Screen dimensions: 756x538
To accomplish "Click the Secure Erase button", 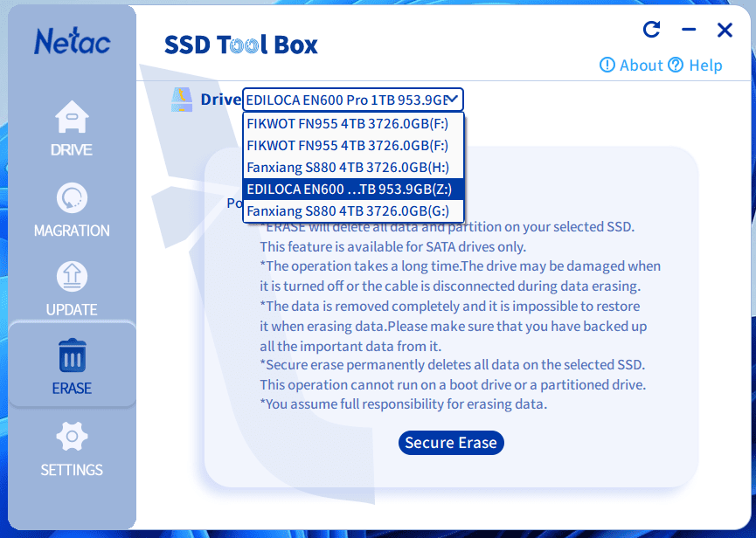I will pos(451,443).
